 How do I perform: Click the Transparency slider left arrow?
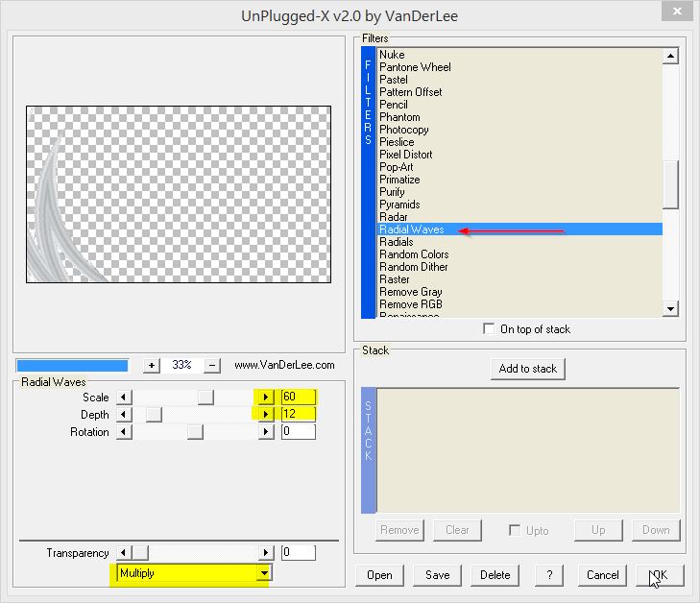pyautogui.click(x=124, y=552)
